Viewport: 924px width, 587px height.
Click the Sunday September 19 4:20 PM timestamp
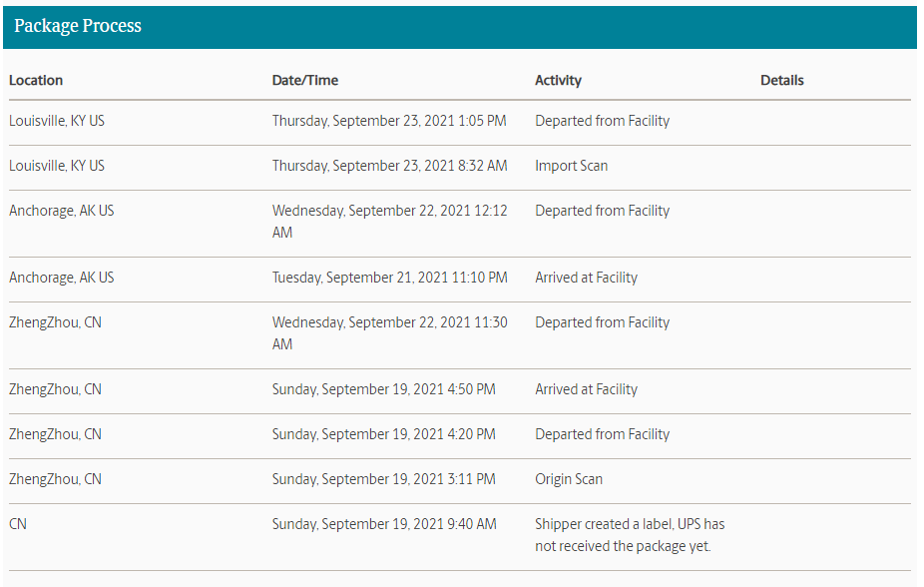383,434
